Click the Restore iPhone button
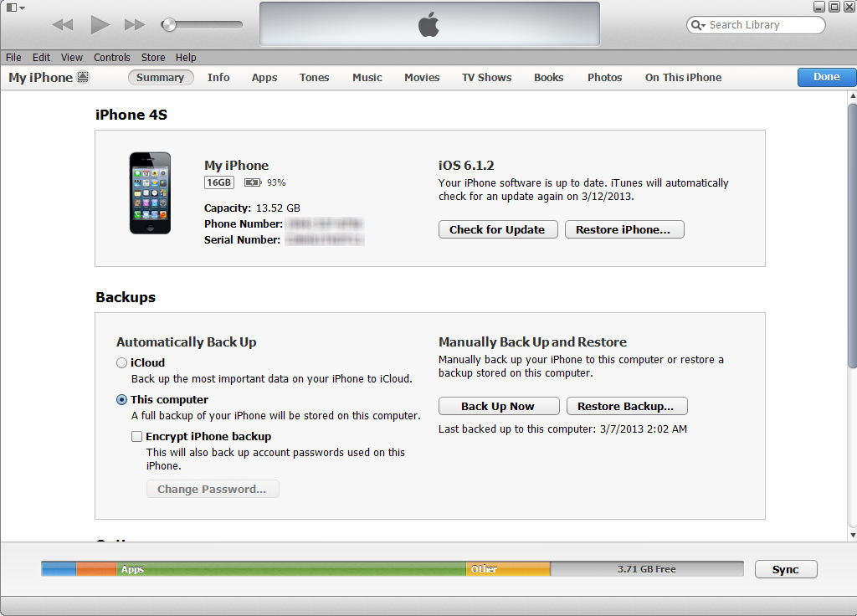Viewport: 857px width, 616px height. [624, 229]
